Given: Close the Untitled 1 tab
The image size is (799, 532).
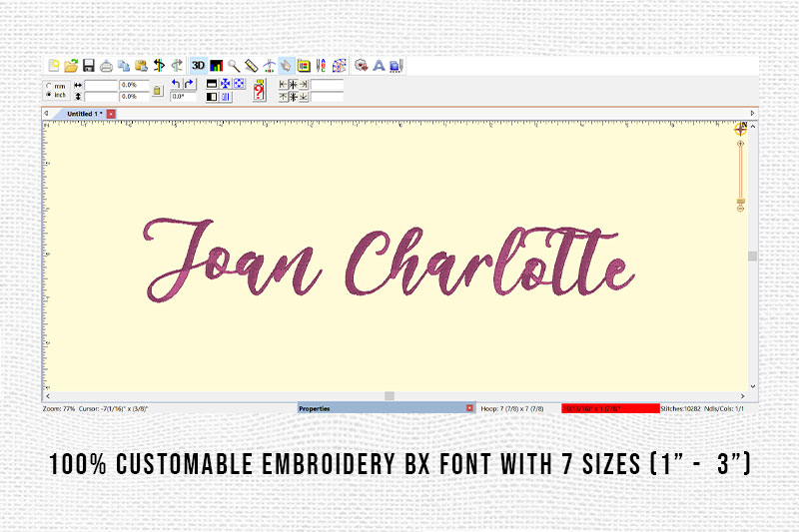Looking at the screenshot, I should [x=111, y=114].
